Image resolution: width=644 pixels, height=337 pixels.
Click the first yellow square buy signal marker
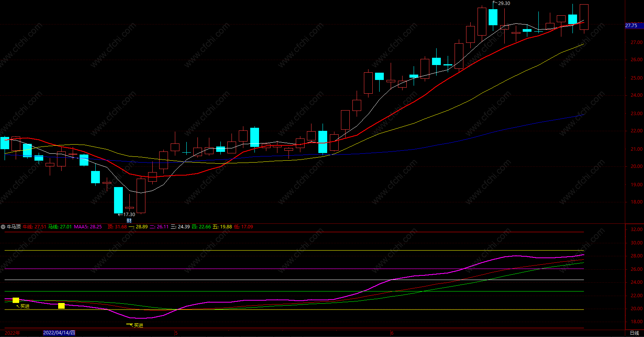point(16,300)
